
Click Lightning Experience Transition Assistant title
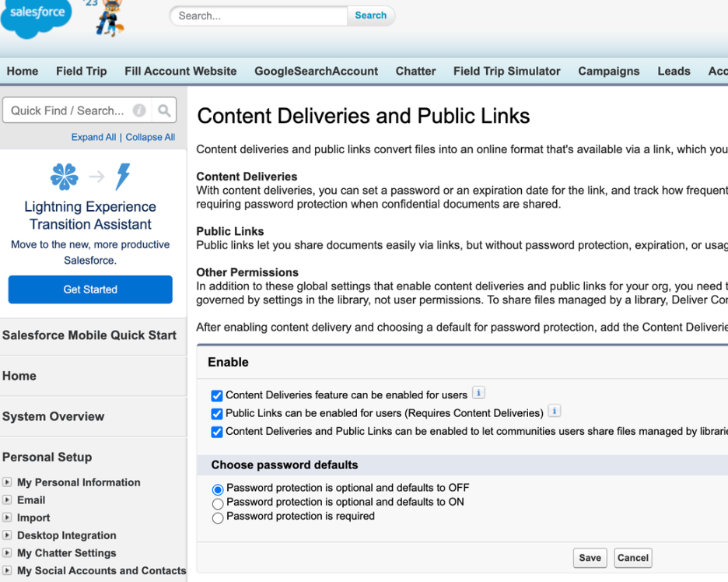tap(90, 216)
